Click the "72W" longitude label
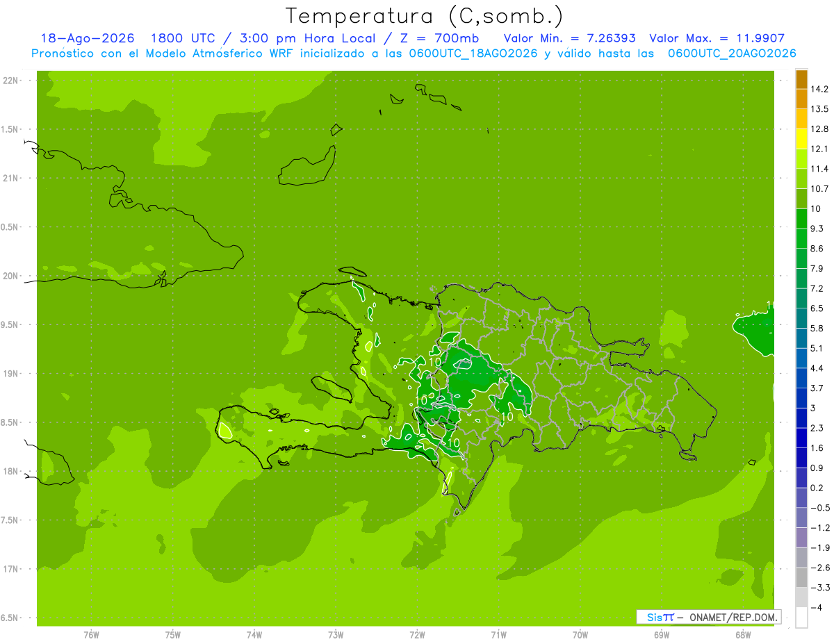This screenshot has width=834, height=644. [417, 635]
